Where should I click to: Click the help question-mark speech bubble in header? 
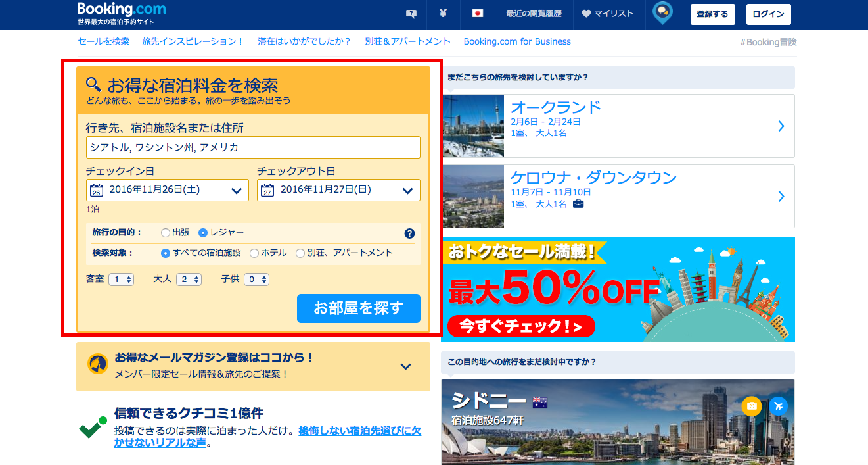tap(411, 14)
